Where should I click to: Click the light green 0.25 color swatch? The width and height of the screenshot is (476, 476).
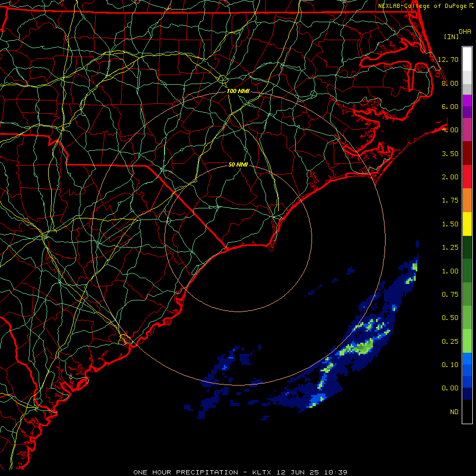pyautogui.click(x=467, y=341)
